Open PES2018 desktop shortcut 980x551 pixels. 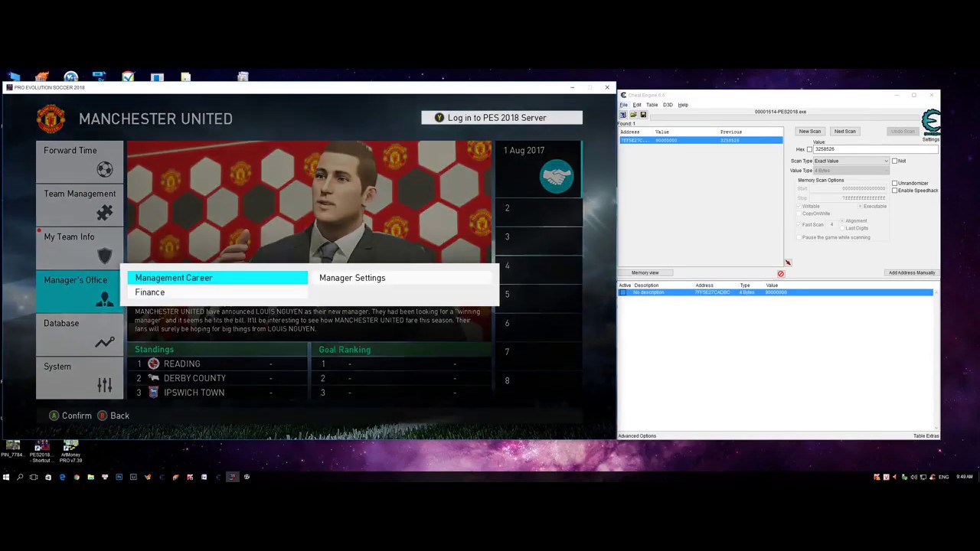point(41,451)
